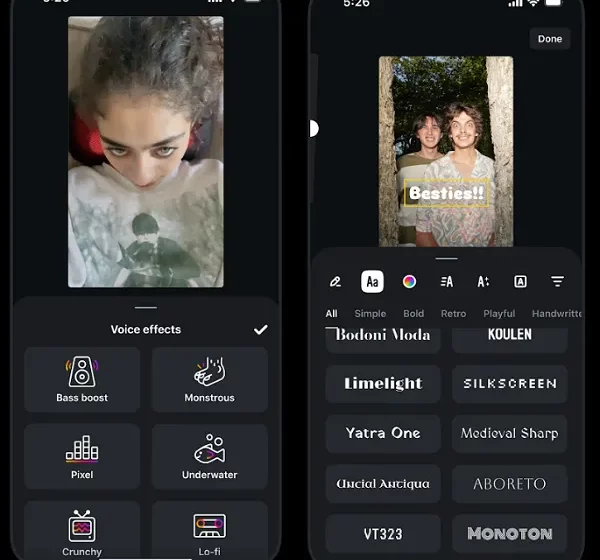Viewport: 600px width, 560px height.
Task: Select the Bass boost voice effect
Action: [82, 378]
